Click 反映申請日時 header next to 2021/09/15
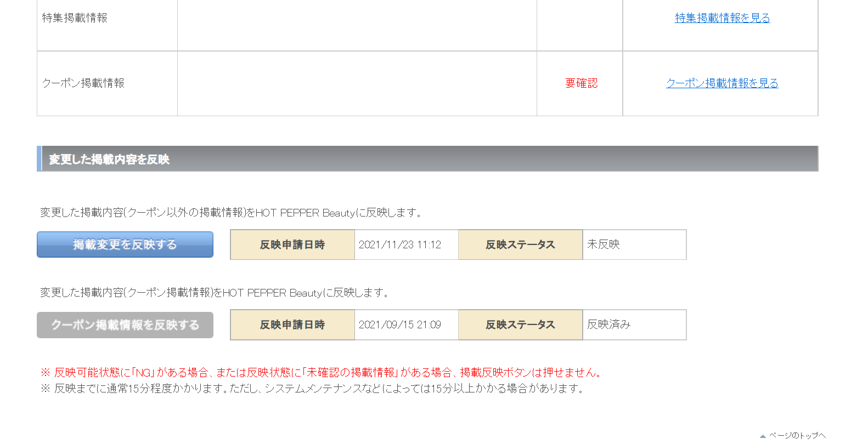The height and width of the screenshot is (444, 868). pos(292,325)
